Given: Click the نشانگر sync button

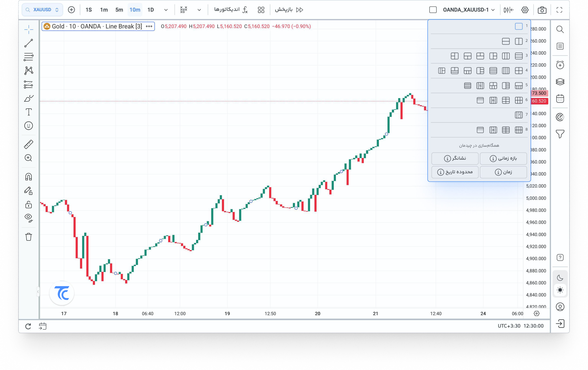Looking at the screenshot, I should (x=455, y=158).
